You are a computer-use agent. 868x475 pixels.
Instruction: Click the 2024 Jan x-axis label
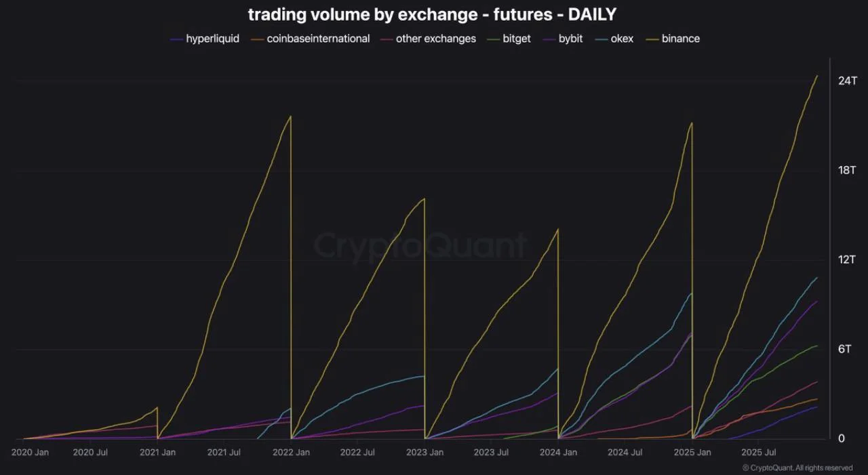[x=559, y=452]
